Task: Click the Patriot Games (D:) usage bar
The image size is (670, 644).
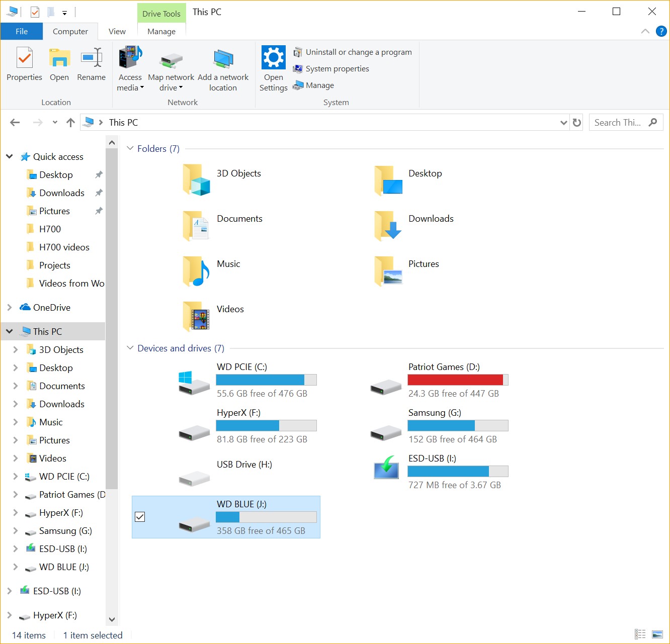Action: tap(458, 380)
